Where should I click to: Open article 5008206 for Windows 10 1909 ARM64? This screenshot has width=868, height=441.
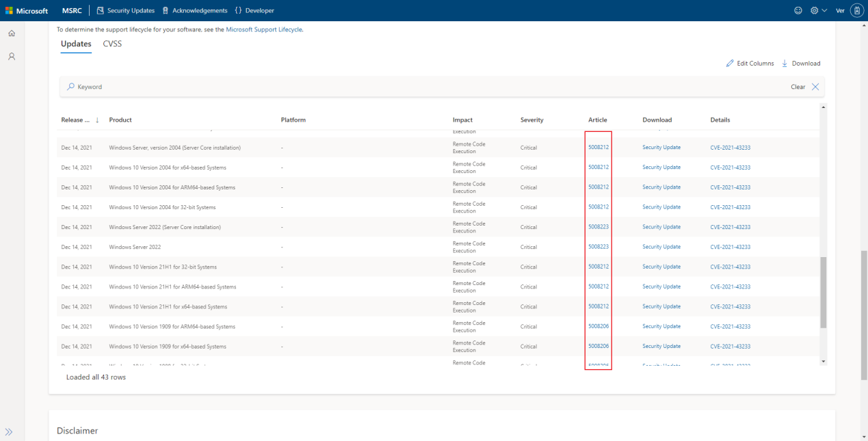point(599,326)
